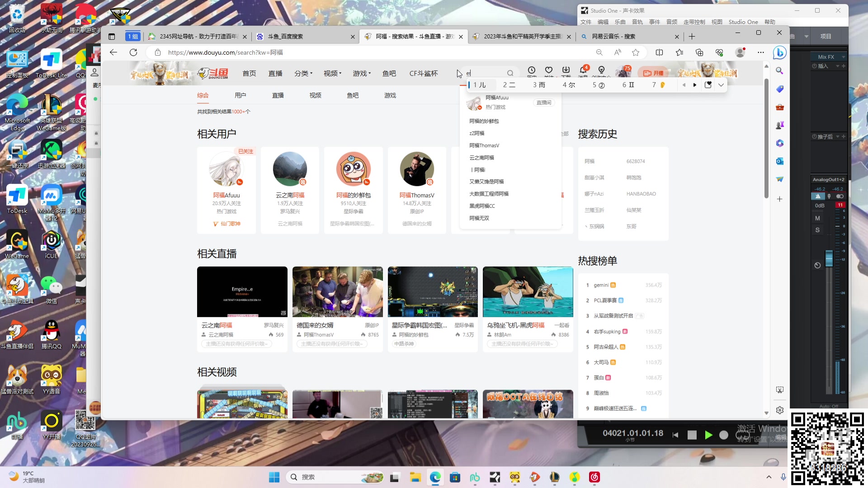Click the Douyu search magnifier icon
The image size is (868, 488).
[x=510, y=73]
